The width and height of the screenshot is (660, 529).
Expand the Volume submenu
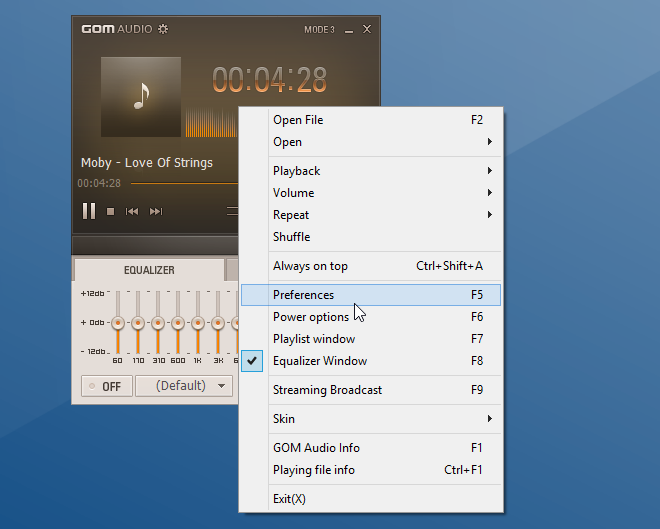(x=371, y=193)
